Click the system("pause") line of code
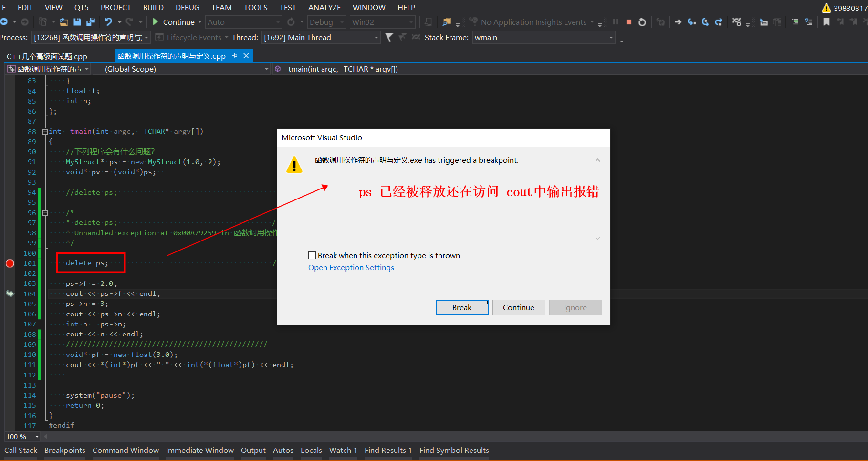The image size is (868, 461). 100,395
